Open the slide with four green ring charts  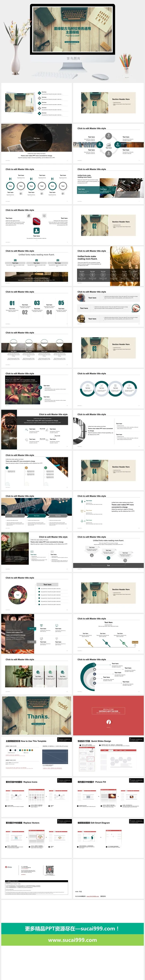[108, 388]
